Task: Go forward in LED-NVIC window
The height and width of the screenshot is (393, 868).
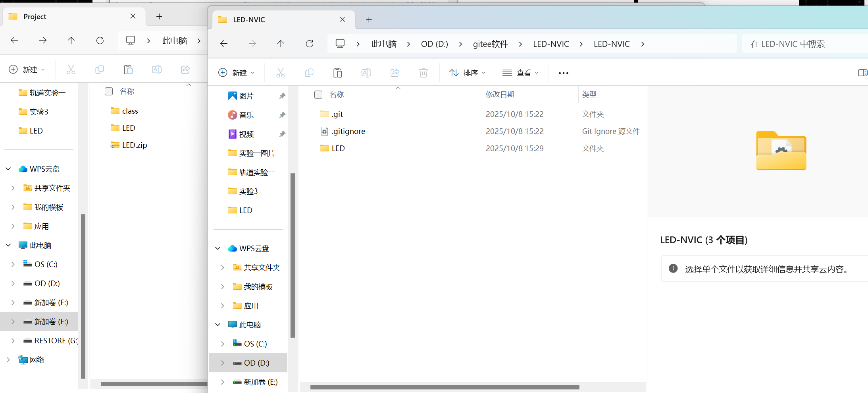Action: (x=252, y=44)
